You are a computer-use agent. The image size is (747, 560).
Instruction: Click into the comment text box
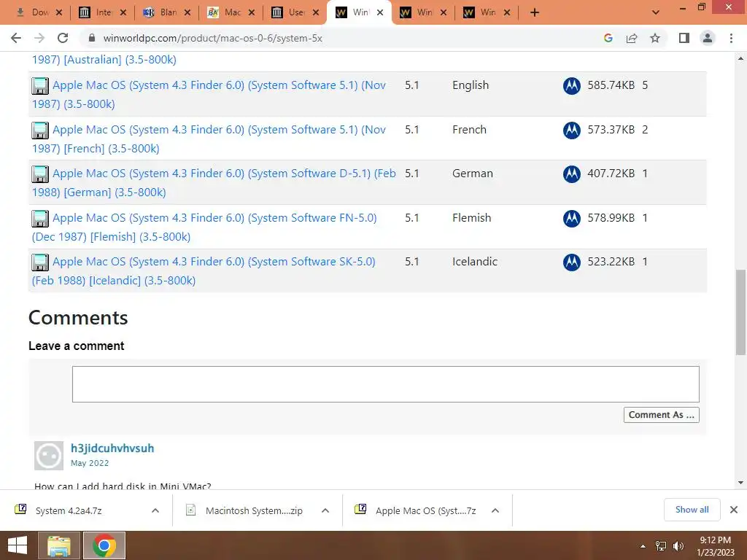point(385,384)
